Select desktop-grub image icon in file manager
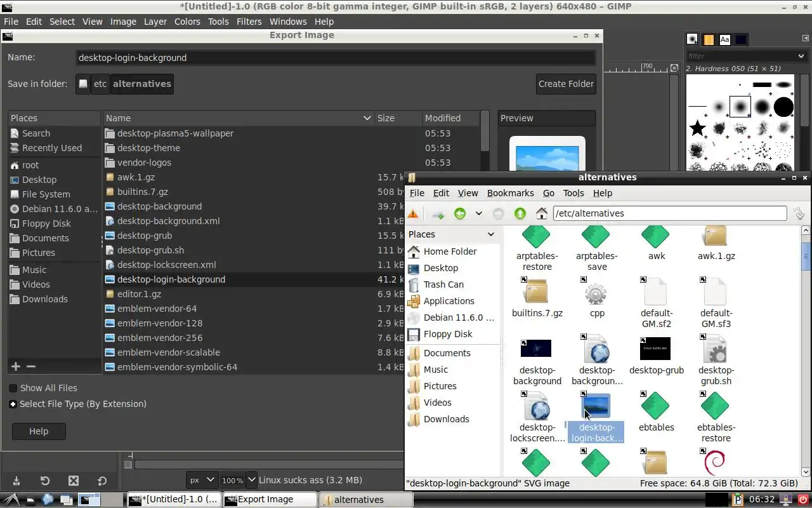 [655, 349]
